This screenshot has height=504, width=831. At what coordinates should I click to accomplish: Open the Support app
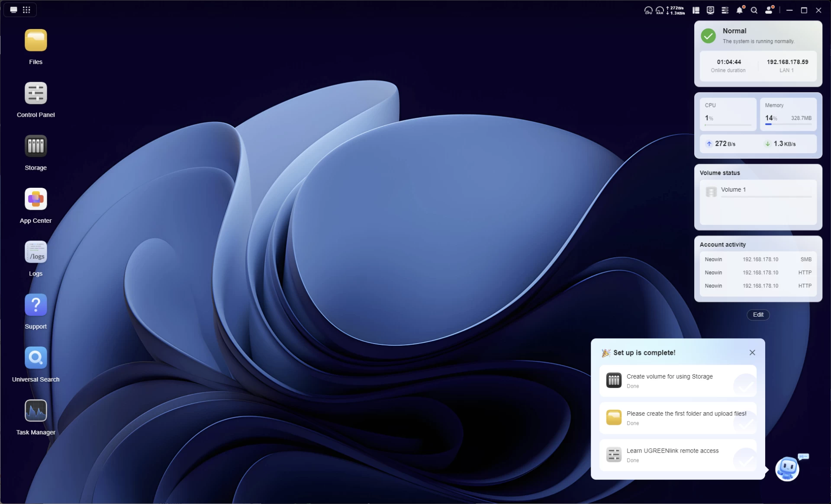(x=35, y=305)
